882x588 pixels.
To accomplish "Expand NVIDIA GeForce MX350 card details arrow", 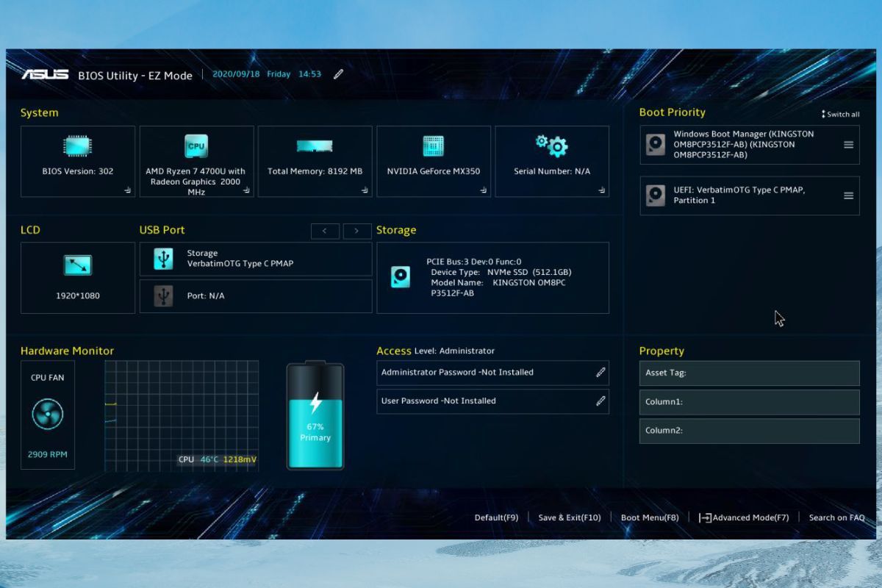I will pos(484,190).
